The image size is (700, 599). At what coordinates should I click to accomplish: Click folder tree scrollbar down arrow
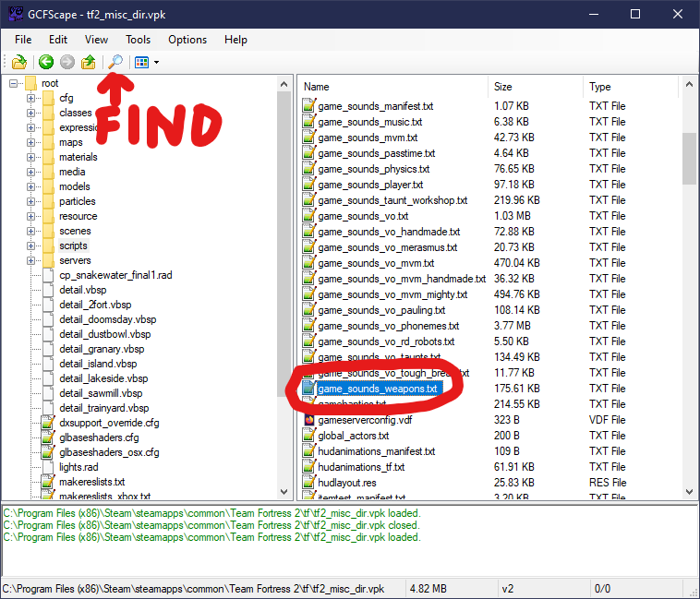284,492
